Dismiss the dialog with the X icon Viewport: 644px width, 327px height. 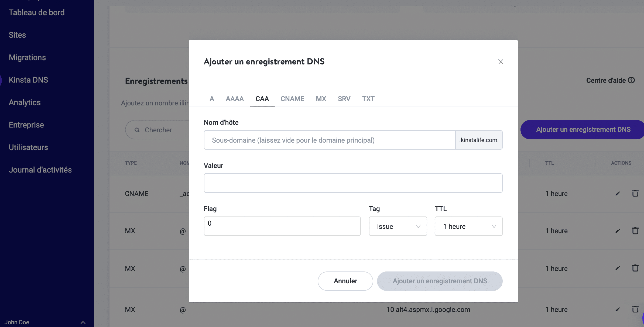[x=501, y=61]
